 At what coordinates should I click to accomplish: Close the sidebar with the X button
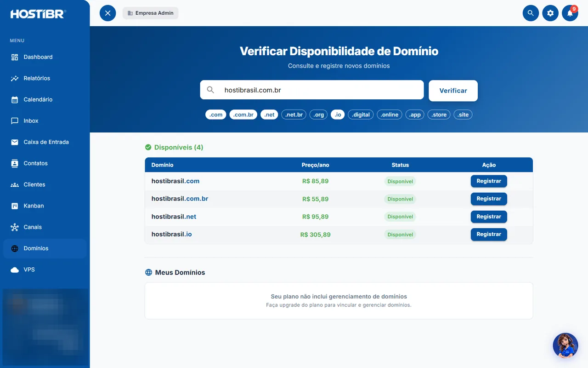(108, 13)
